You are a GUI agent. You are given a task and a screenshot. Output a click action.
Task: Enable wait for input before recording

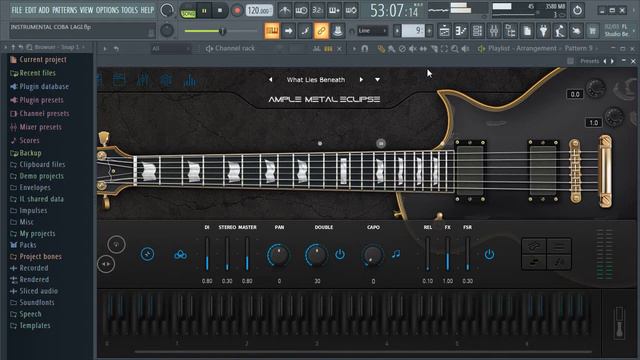301,10
